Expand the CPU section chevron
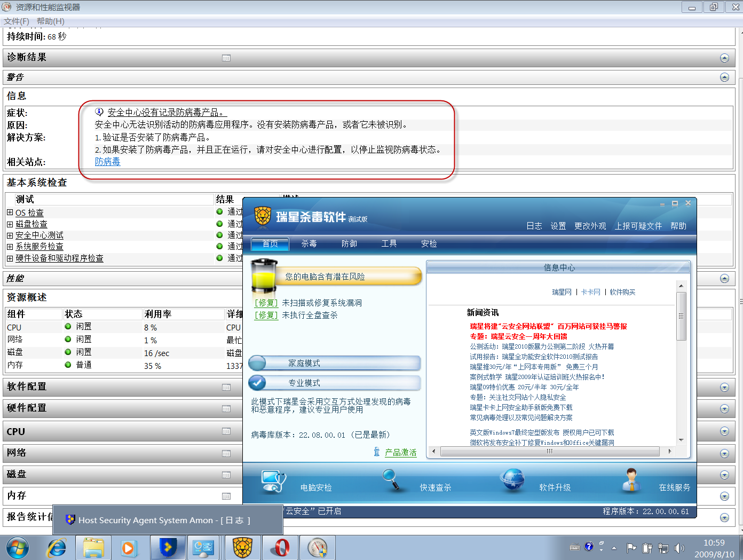743x560 pixels. 724,431
